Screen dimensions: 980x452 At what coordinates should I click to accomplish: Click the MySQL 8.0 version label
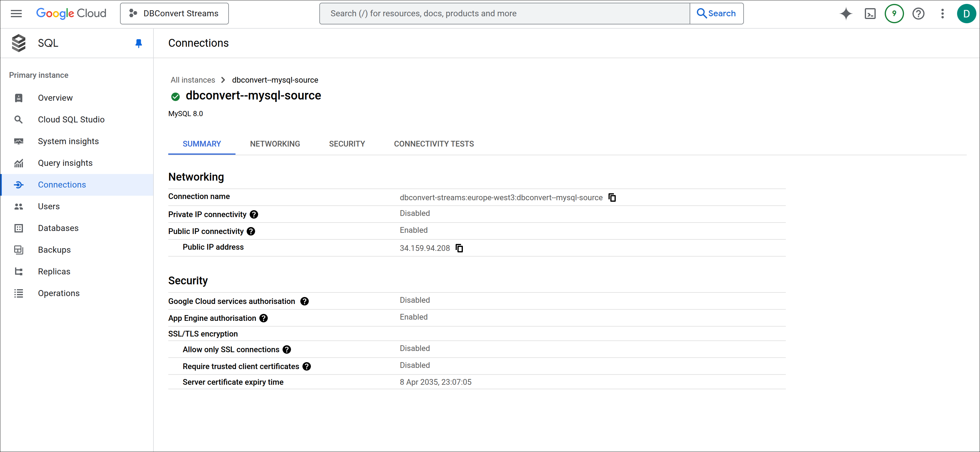click(186, 113)
